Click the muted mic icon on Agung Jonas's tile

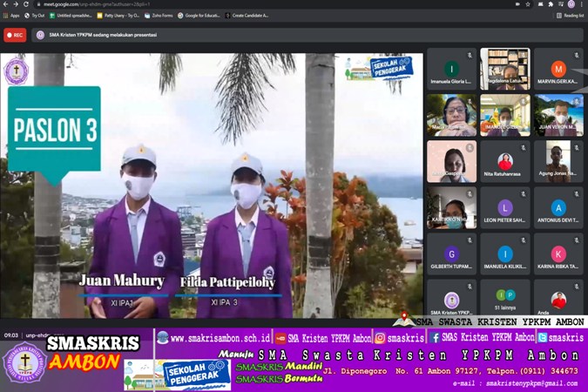577,148
